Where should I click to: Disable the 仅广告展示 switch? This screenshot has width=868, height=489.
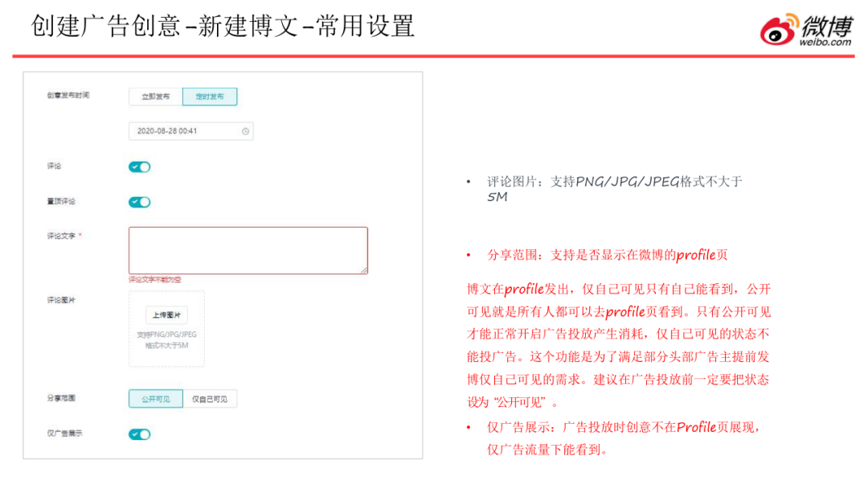pos(140,434)
